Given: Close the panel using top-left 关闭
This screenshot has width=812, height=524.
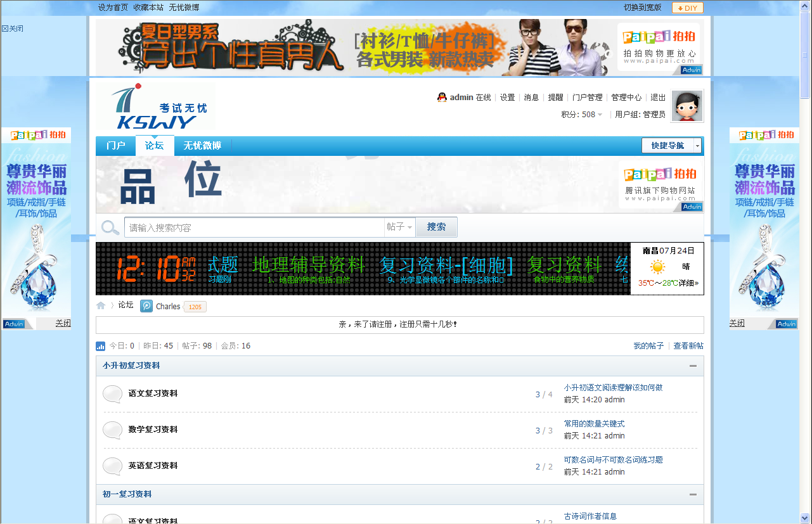Looking at the screenshot, I should [13, 29].
